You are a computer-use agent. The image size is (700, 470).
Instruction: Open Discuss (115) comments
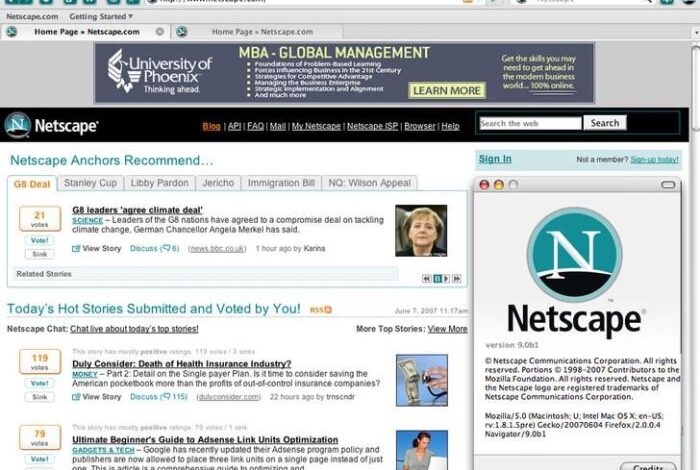point(158,397)
